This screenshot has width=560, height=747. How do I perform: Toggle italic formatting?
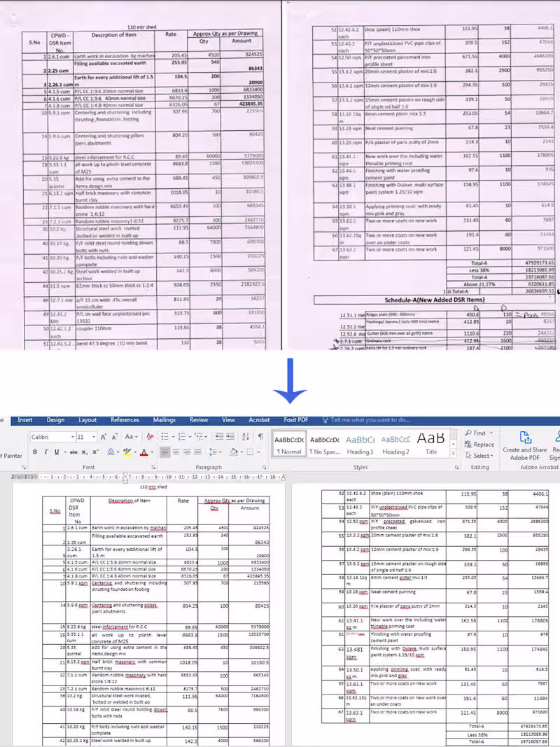[45, 452]
